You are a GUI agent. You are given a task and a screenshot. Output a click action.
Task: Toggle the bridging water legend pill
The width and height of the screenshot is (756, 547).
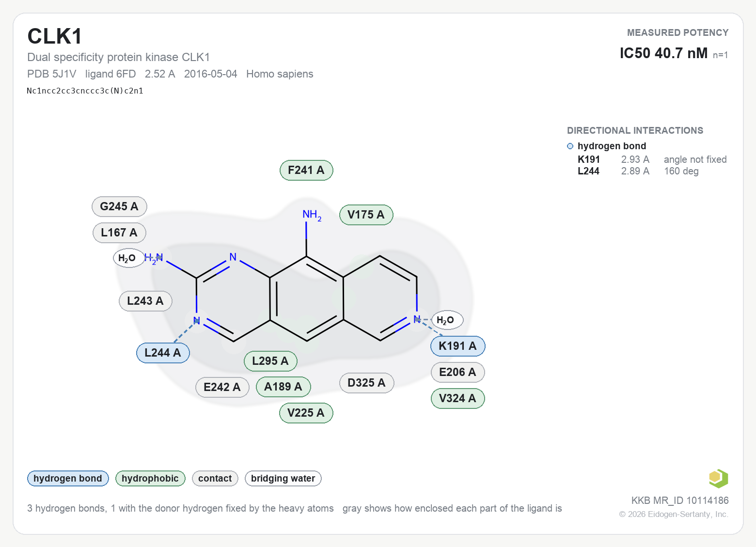click(283, 478)
